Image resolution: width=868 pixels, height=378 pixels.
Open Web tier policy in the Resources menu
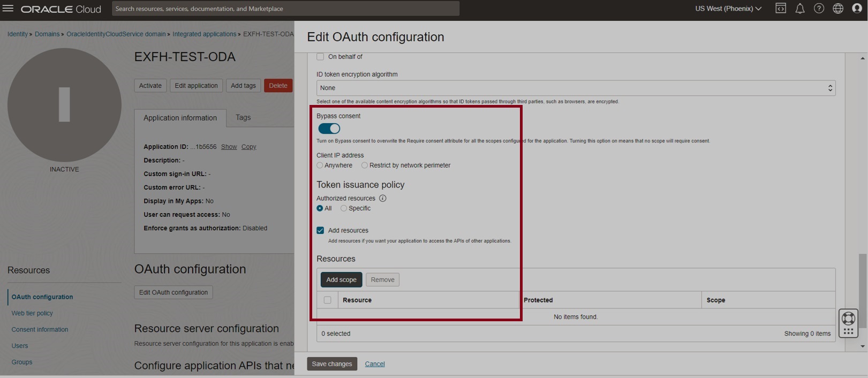coord(32,313)
